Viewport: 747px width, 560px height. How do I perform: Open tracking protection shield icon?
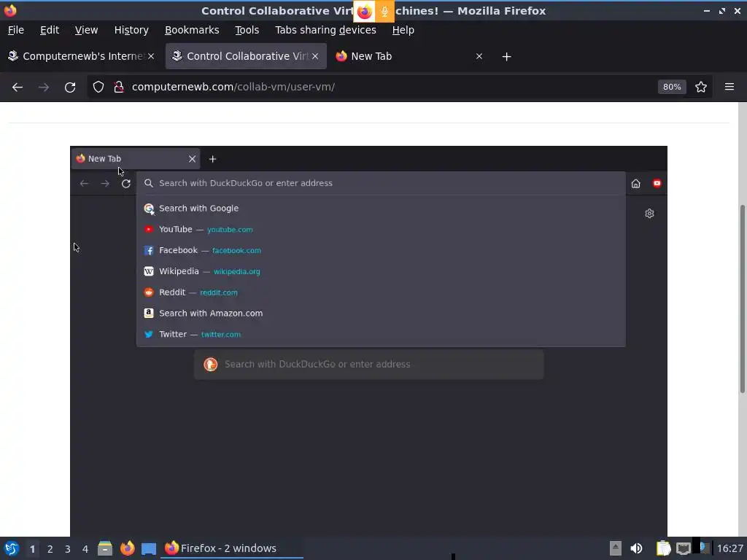click(x=98, y=87)
